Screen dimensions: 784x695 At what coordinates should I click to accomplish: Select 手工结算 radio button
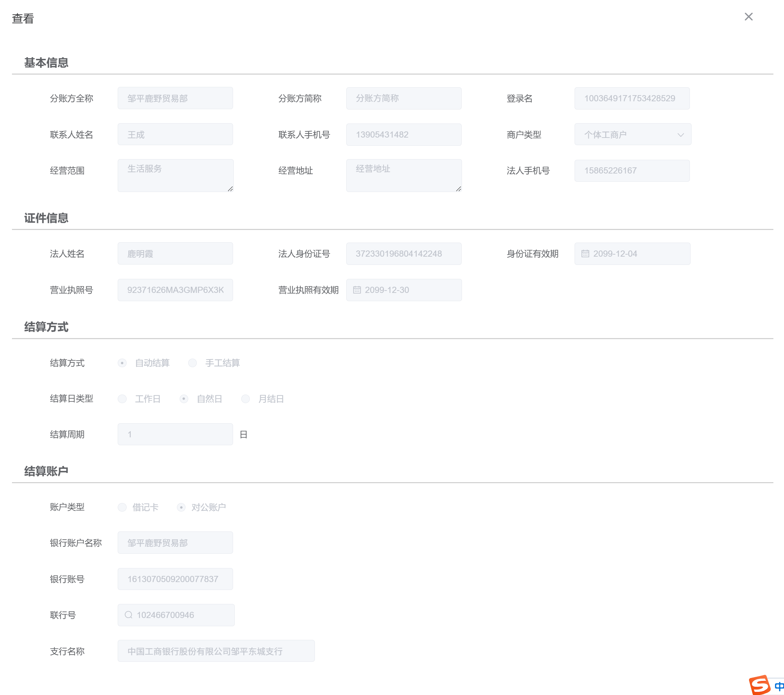(193, 363)
